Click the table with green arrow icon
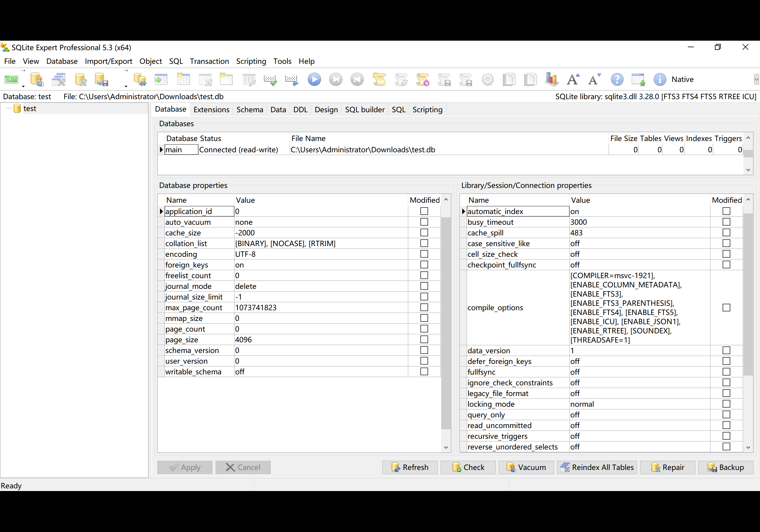Screen dimensions: 760x532 click(161, 80)
